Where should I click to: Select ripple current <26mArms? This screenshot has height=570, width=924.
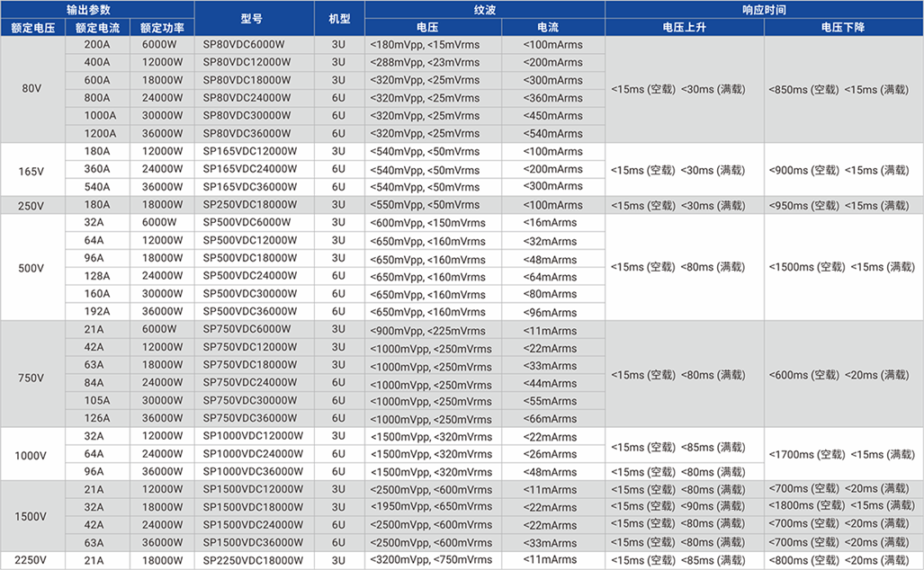(x=550, y=454)
